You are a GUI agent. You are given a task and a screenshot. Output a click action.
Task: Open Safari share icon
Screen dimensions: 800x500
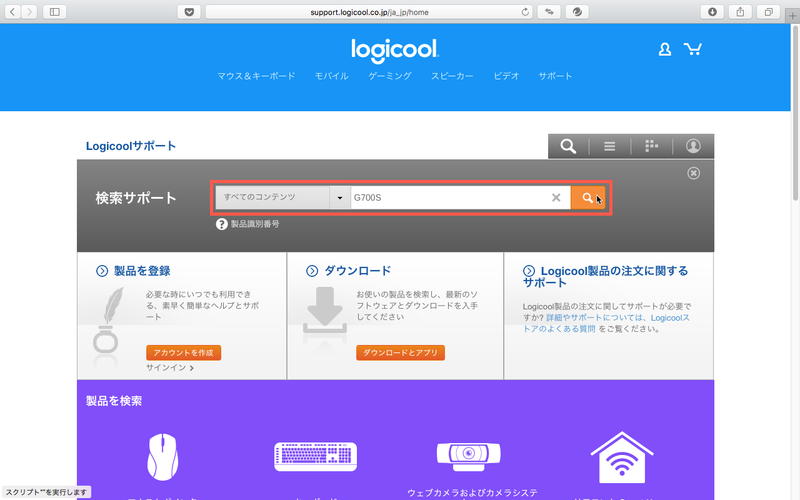tap(740, 12)
